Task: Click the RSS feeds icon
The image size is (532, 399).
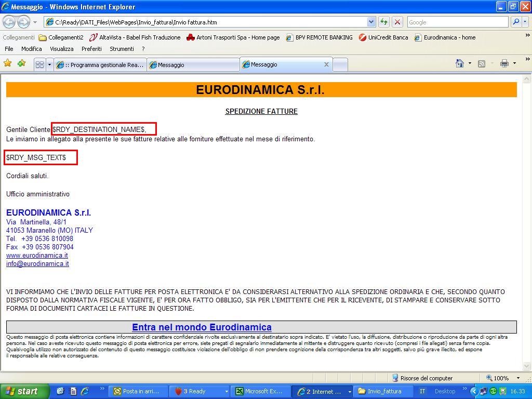Action: [x=482, y=64]
